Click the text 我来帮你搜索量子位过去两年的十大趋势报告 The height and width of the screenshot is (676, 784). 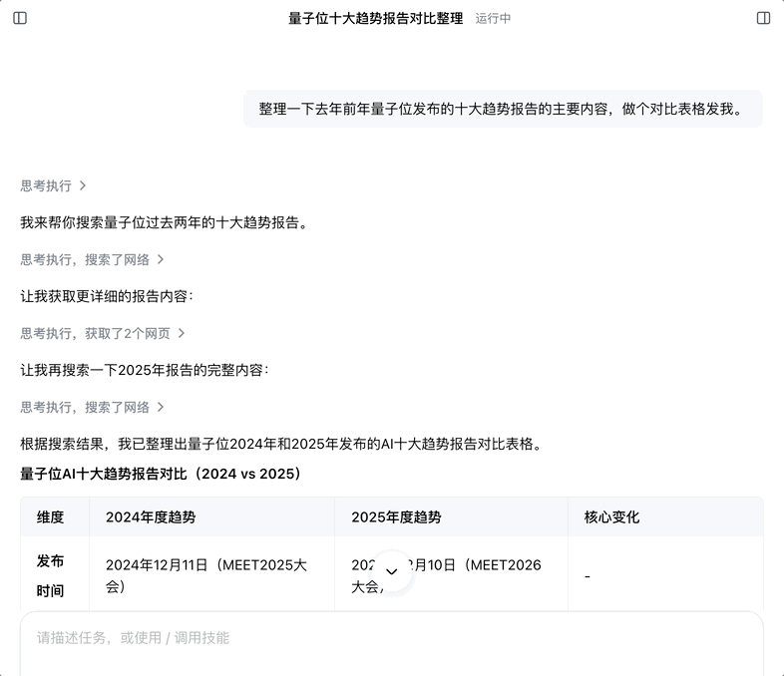tap(164, 222)
